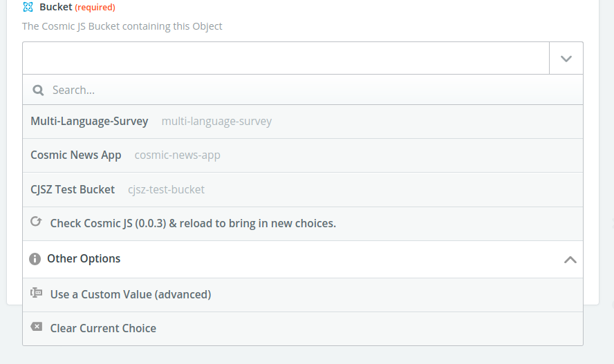
Task: Click the empty Bucket selection field
Action: pos(286,59)
